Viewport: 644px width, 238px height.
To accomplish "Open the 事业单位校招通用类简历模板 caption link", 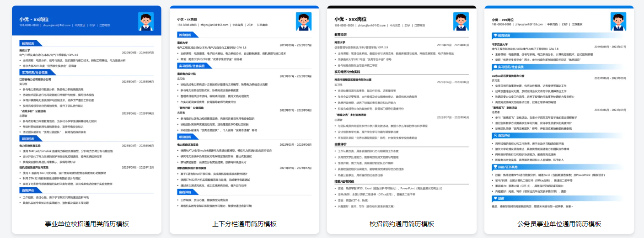I will coord(87,224).
